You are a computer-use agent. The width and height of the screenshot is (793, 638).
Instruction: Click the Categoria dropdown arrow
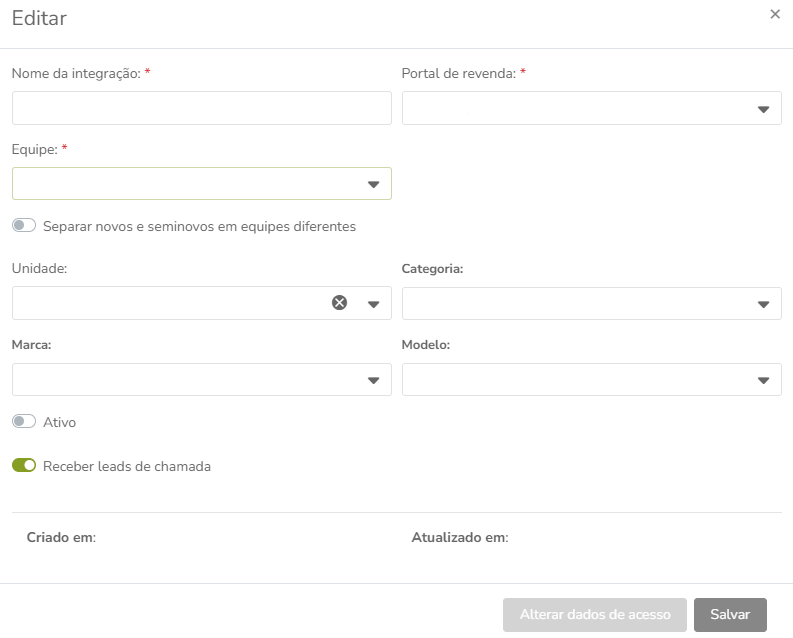click(763, 304)
